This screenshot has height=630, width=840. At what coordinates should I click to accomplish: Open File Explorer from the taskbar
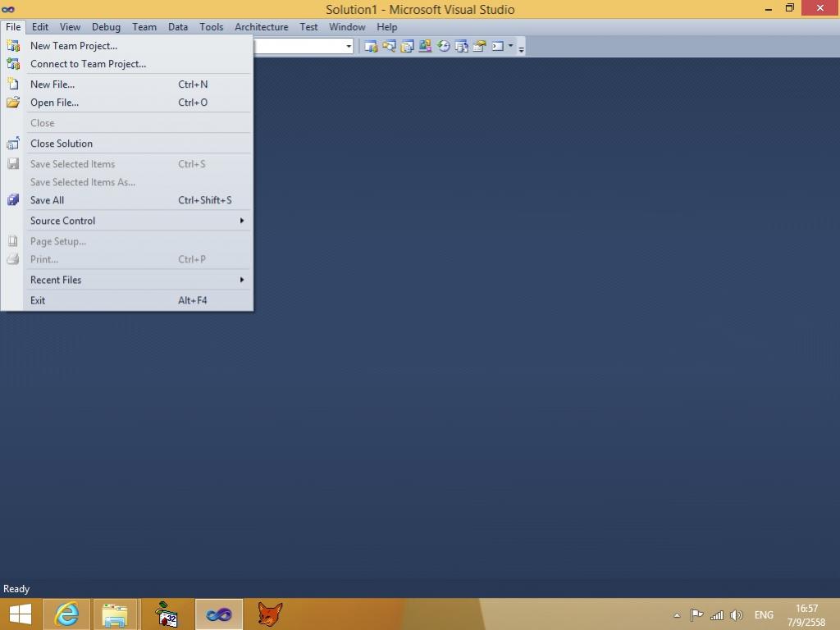point(115,614)
